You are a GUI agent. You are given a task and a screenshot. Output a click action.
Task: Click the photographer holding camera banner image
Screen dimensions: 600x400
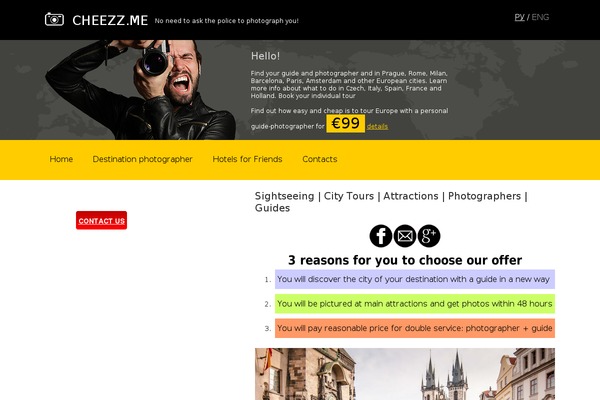point(140,90)
